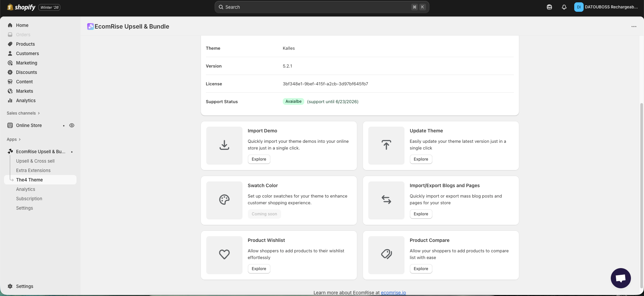Open the chat support bubble

[x=621, y=278]
